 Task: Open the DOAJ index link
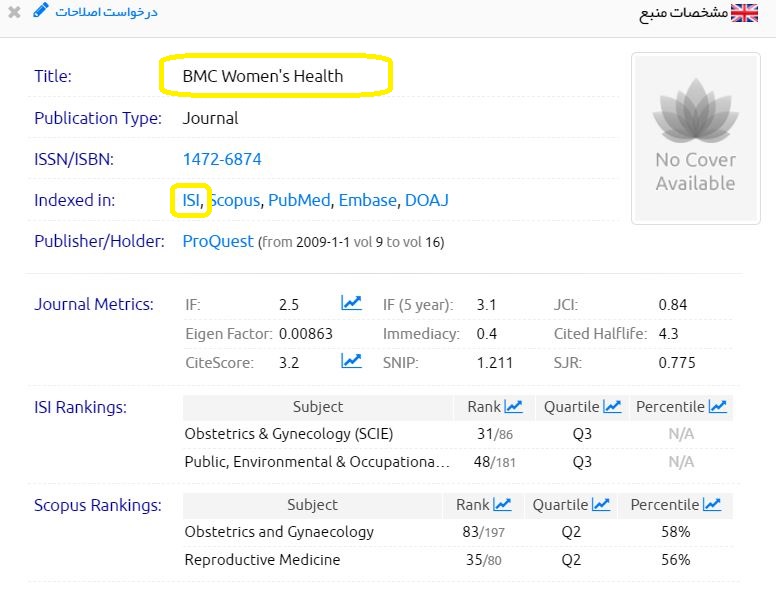click(x=426, y=200)
